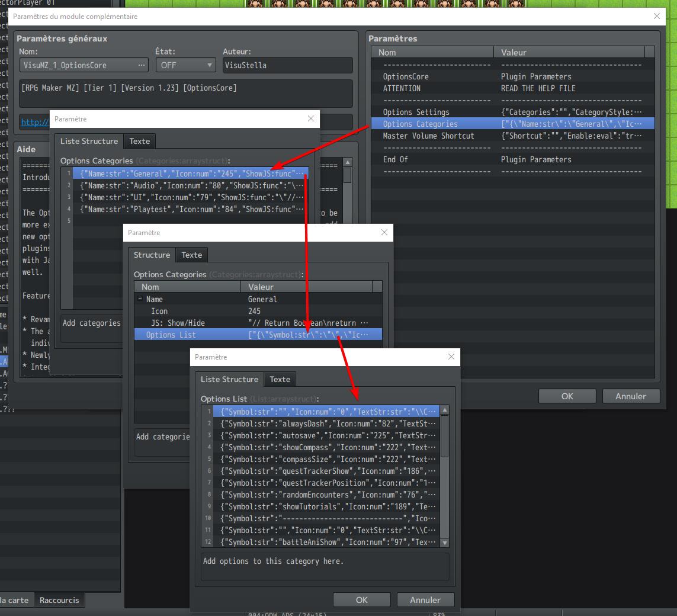Viewport: 677px width, 616px height.
Task: Switch to Liste Structure tab in Options List
Action: coord(229,380)
